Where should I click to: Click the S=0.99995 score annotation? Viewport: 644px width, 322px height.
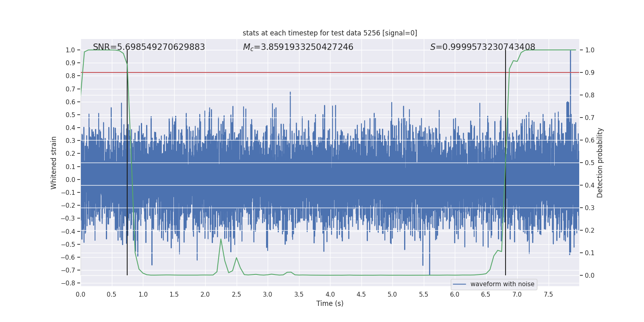coord(483,47)
